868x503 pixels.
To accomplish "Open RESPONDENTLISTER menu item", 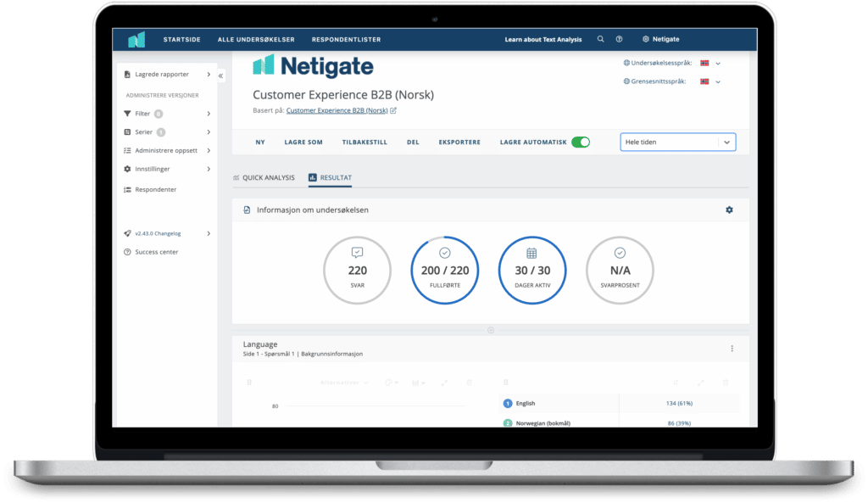I will pos(346,39).
